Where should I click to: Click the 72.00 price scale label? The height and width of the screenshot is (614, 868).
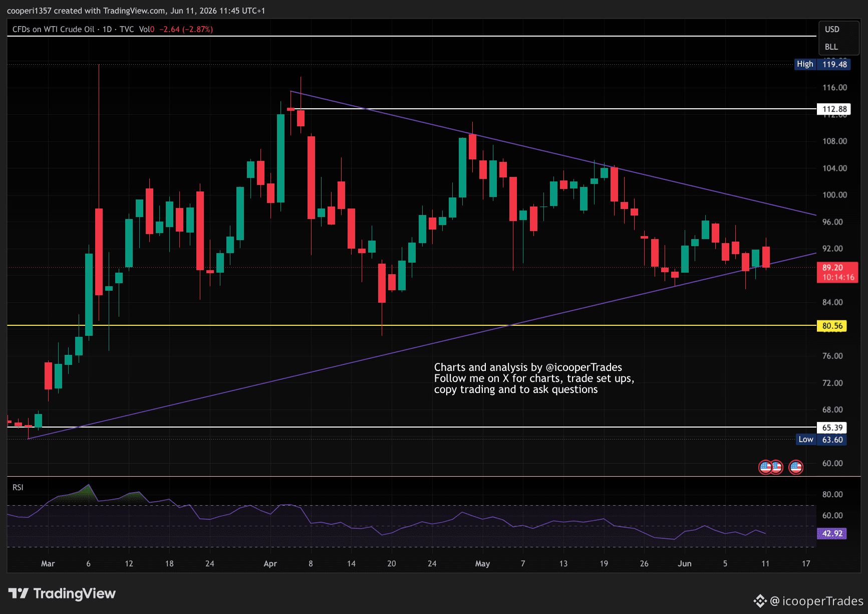coord(832,383)
